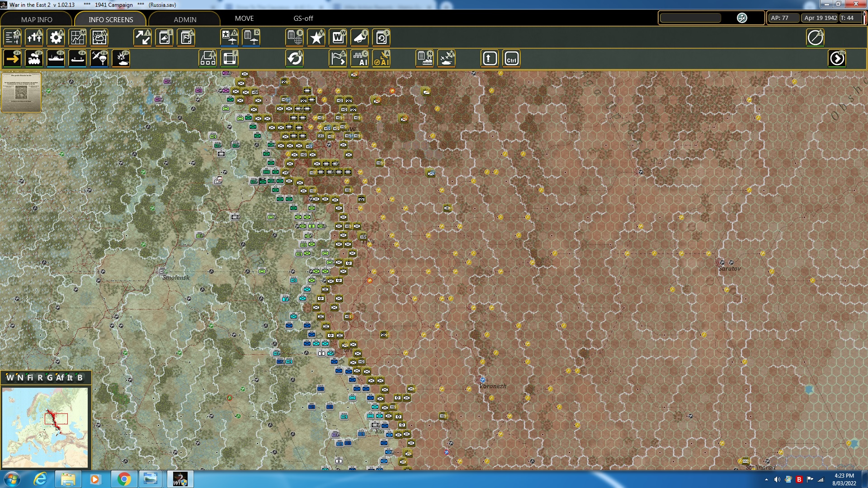
Task: Click the T: 44 turn counter
Action: (x=850, y=18)
